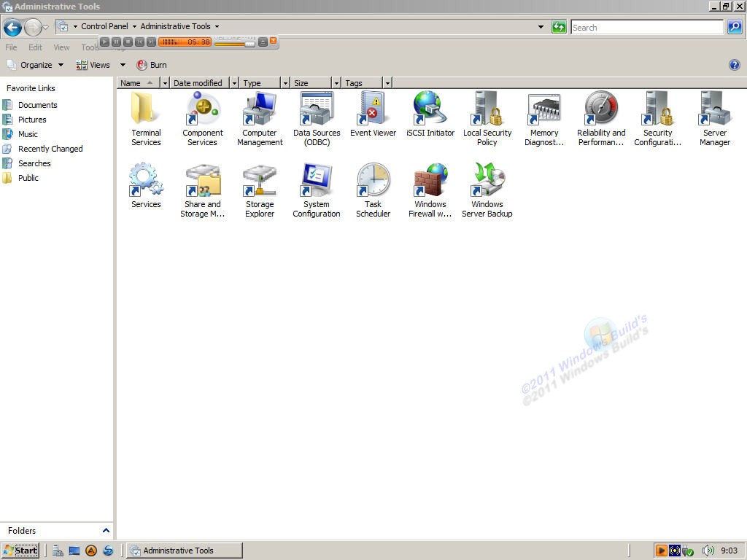
Task: Open Data Sources (ODBC)
Action: pyautogui.click(x=317, y=119)
